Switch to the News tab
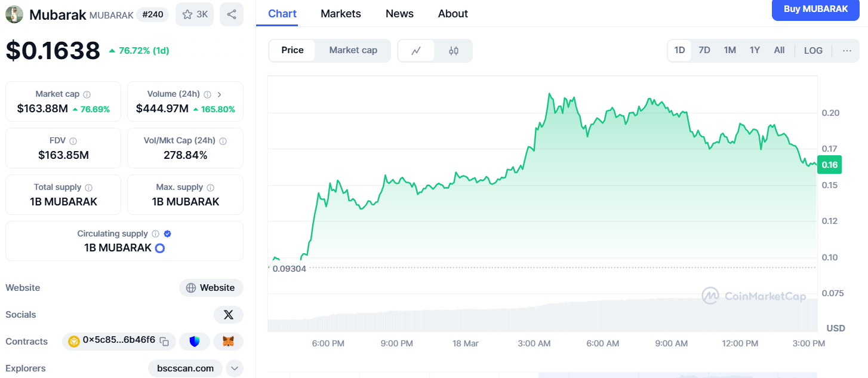 click(399, 14)
